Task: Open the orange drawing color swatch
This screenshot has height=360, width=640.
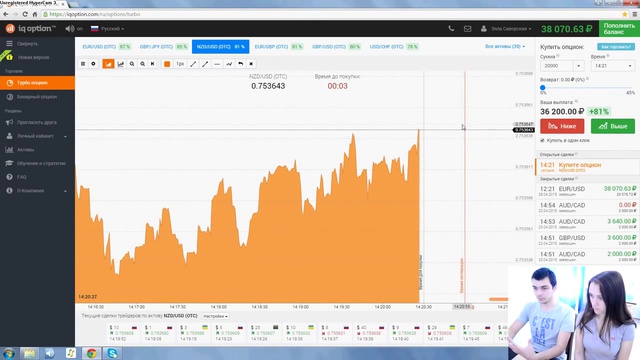Action: [x=167, y=64]
